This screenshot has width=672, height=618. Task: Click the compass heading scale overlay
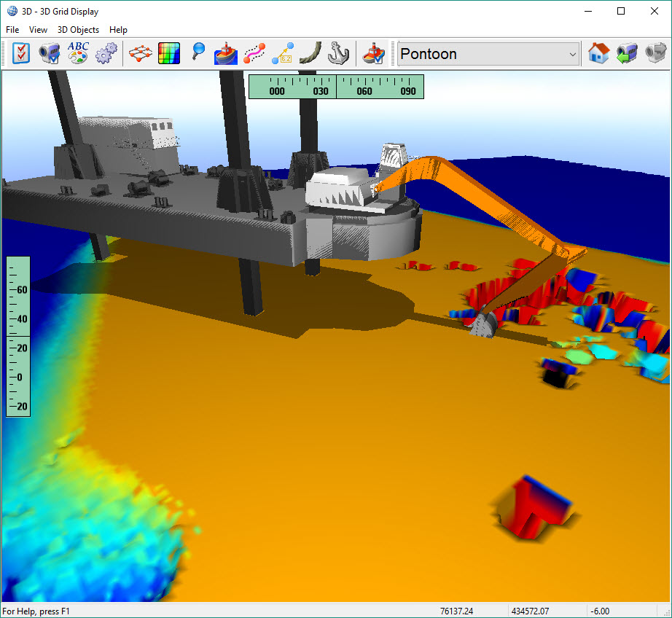click(337, 87)
